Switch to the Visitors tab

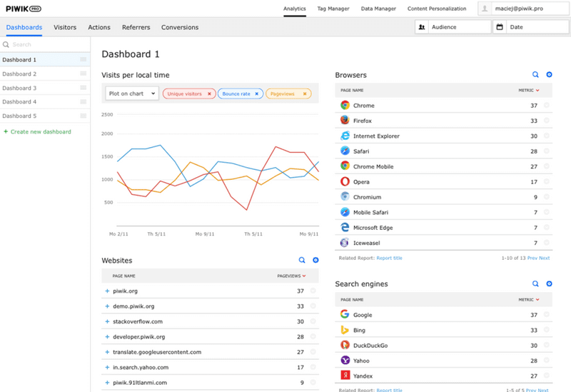pos(65,27)
